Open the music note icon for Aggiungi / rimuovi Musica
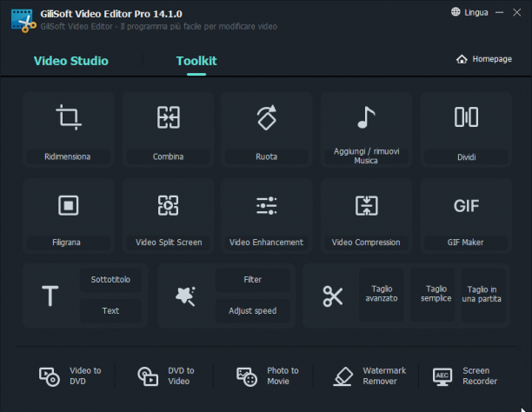Viewport: 532px width, 412px height. point(366,117)
